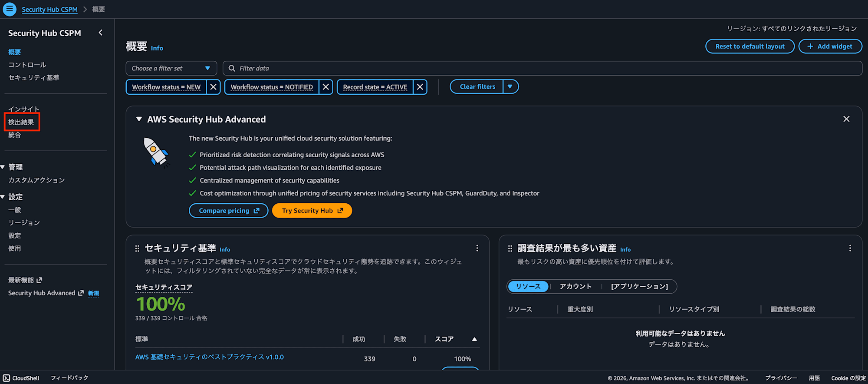The width and height of the screenshot is (868, 384).
Task: Click the Security Hub CSPM breadcrumb link
Action: 49,10
